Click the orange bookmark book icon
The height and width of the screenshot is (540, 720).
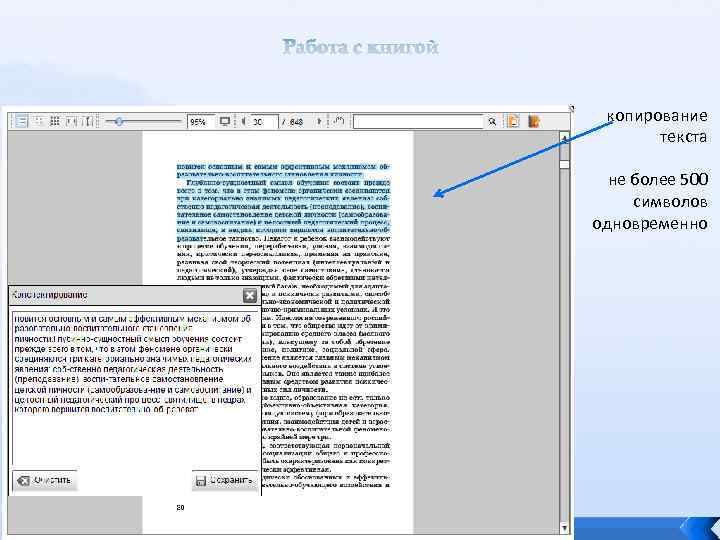click(534, 121)
